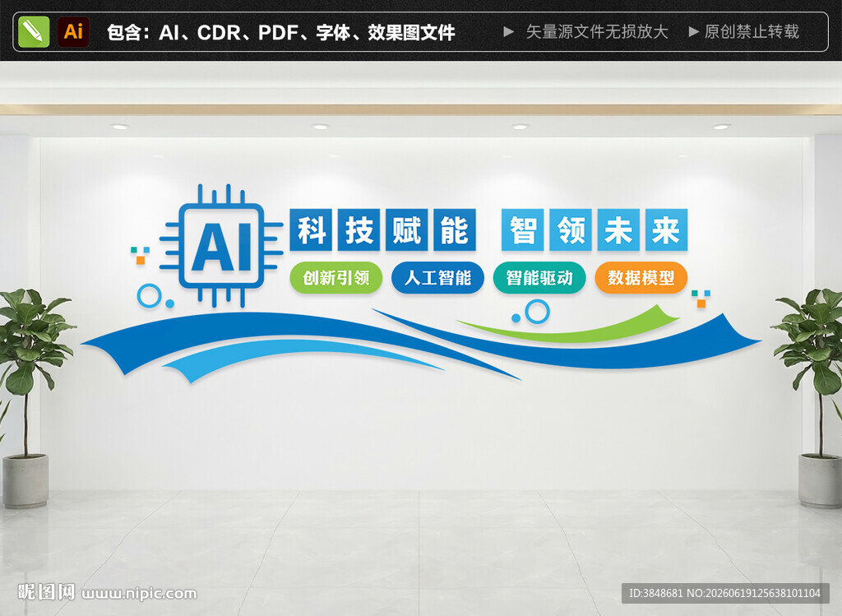Click the 包含:AI、CDR、PDF header text

click(281, 33)
